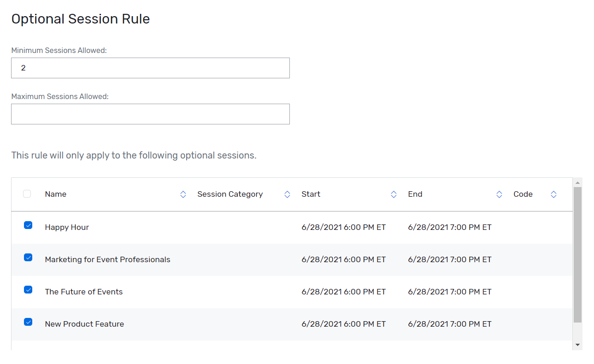
Task: Select the Code column header
Action: coord(523,194)
